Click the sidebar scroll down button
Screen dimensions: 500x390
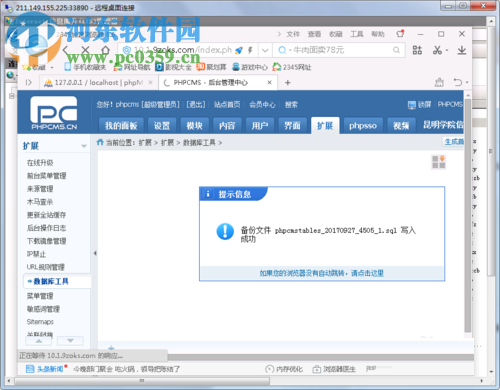coord(70,341)
